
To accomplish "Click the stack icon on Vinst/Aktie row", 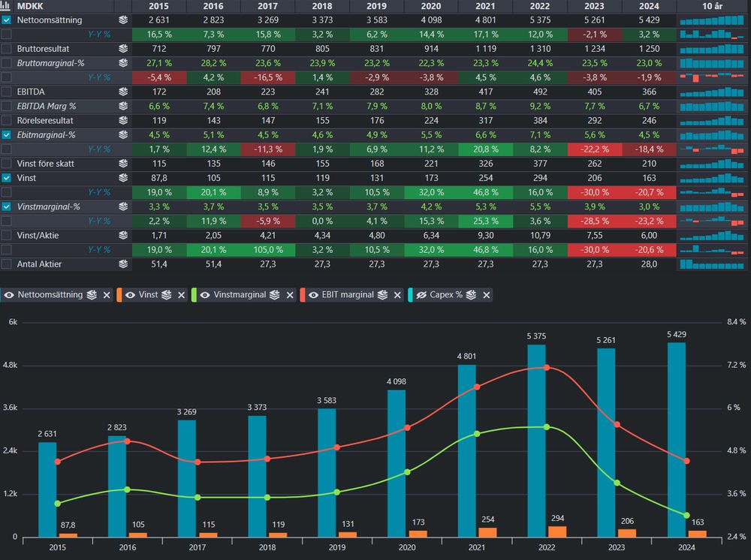I will 123,236.
